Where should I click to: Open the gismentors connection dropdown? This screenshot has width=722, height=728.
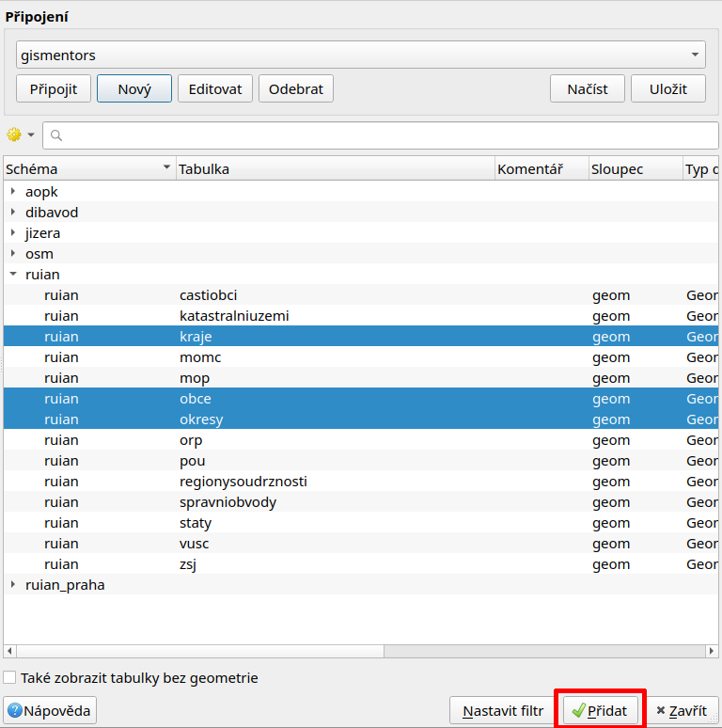pos(361,55)
